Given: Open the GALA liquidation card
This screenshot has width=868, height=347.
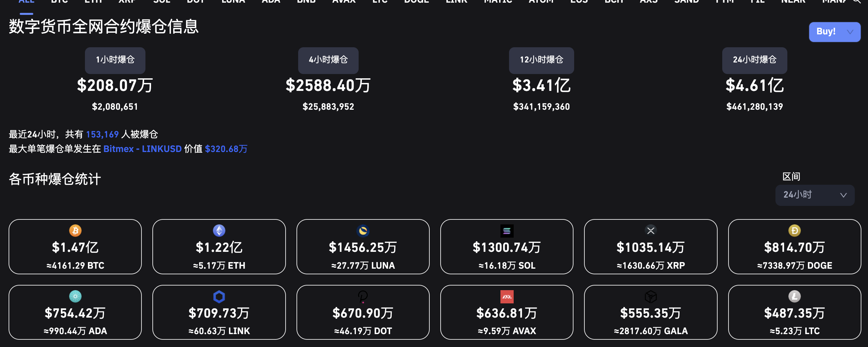Looking at the screenshot, I should (651, 312).
